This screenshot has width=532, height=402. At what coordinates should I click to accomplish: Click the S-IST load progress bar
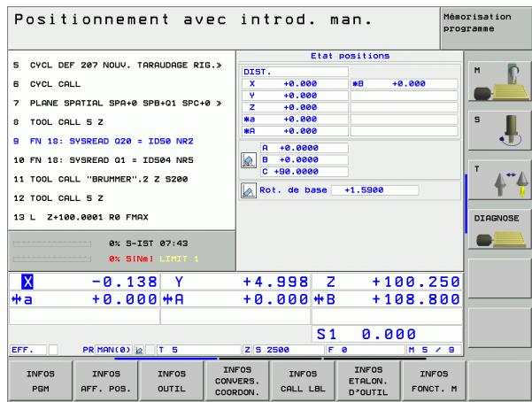[52, 244]
